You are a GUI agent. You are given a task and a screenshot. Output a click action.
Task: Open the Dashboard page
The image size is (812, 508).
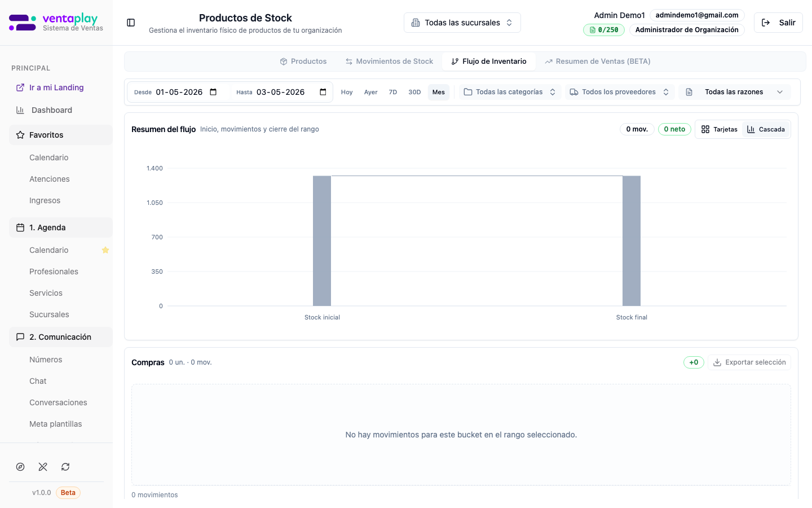[52, 110]
